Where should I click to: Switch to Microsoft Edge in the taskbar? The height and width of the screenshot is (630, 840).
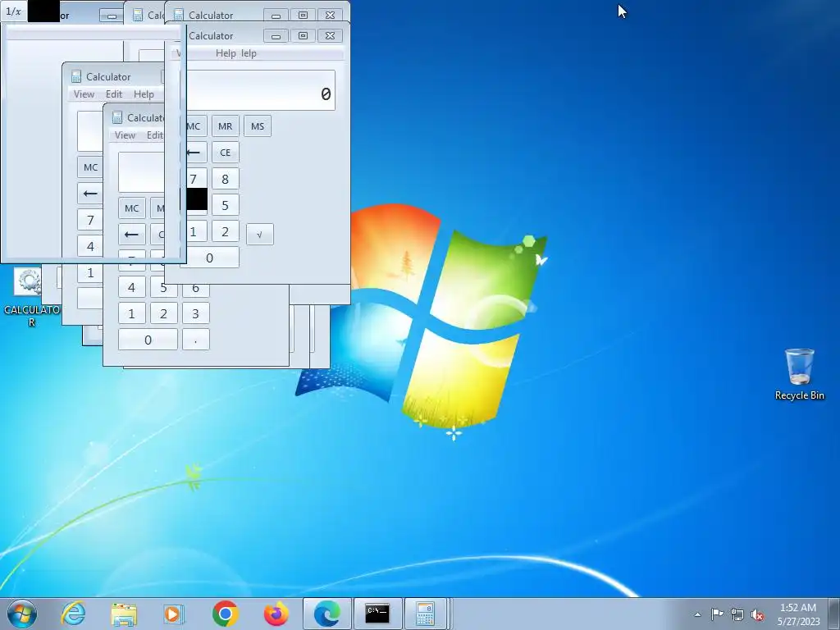point(326,614)
